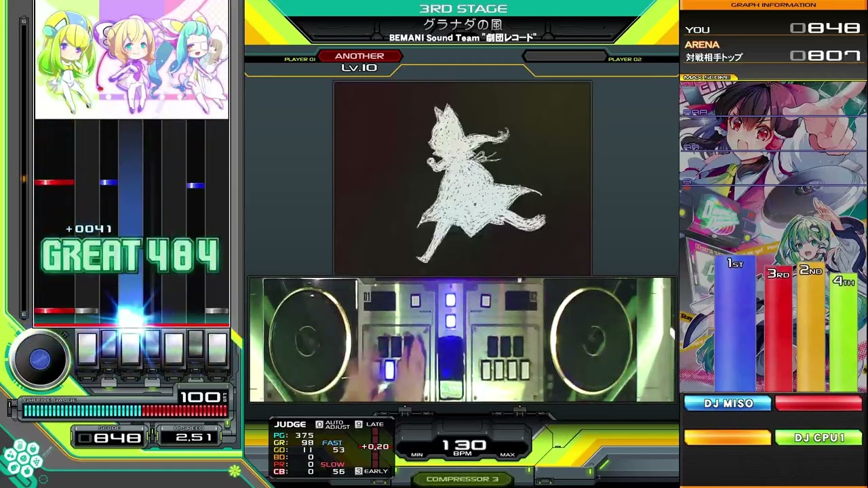Click the CB 0 judge row

coord(294,472)
